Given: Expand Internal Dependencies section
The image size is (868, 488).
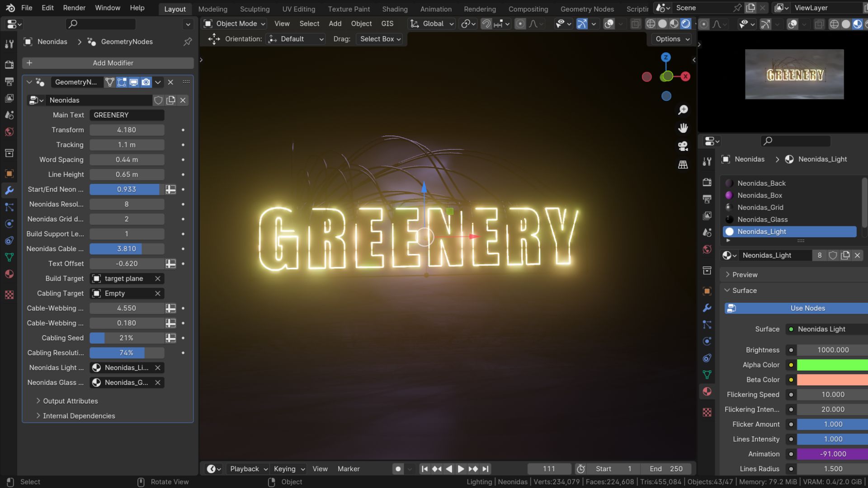Looking at the screenshot, I should (x=79, y=416).
